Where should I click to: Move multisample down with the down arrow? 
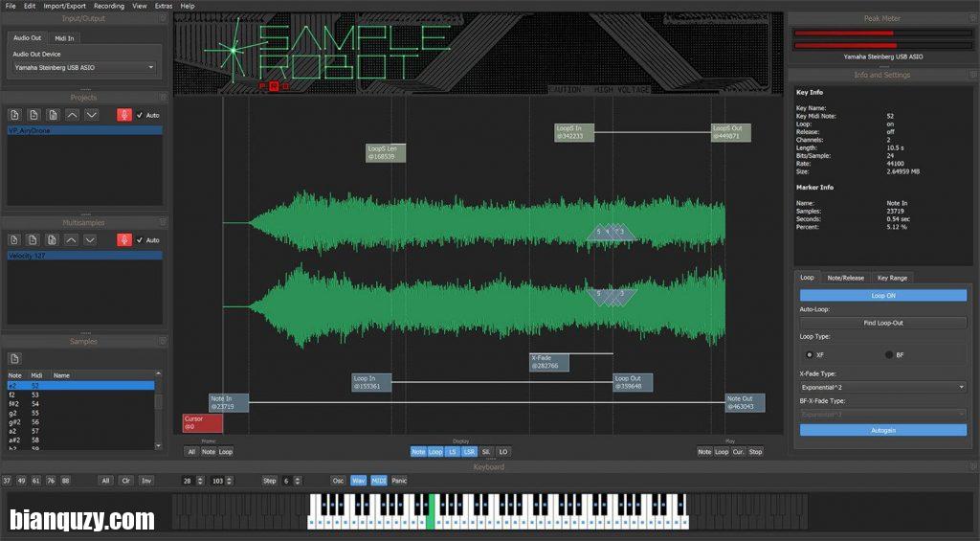(x=91, y=240)
